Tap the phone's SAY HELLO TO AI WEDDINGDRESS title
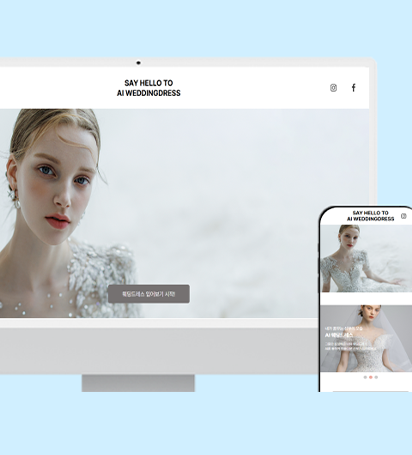This screenshot has height=455, width=412. (x=370, y=216)
